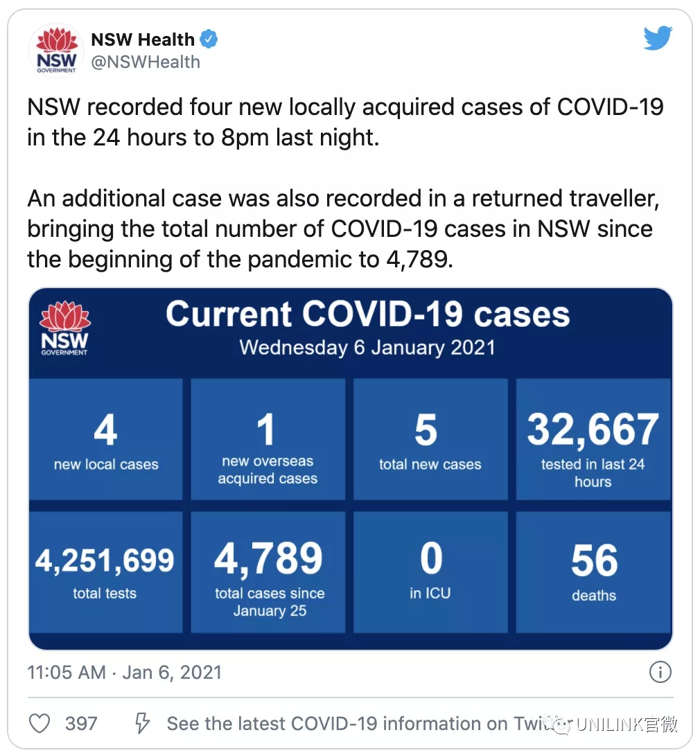The width and height of the screenshot is (700, 755).
Task: Click the lightning bolt icon
Action: (x=142, y=723)
